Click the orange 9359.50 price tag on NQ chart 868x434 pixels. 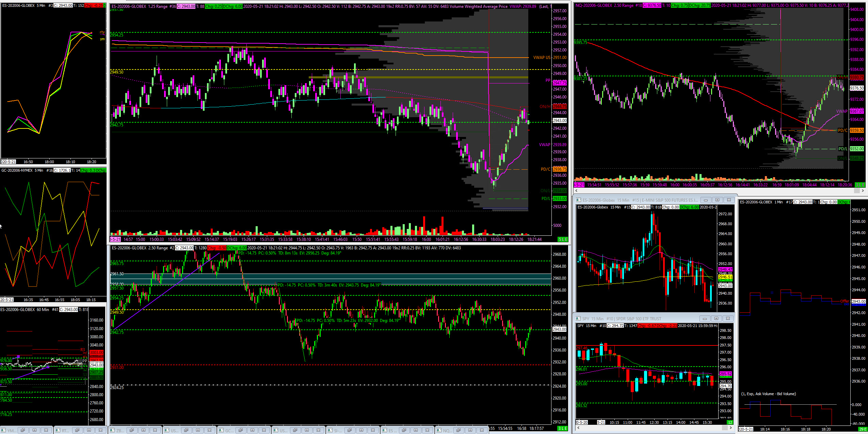click(857, 130)
